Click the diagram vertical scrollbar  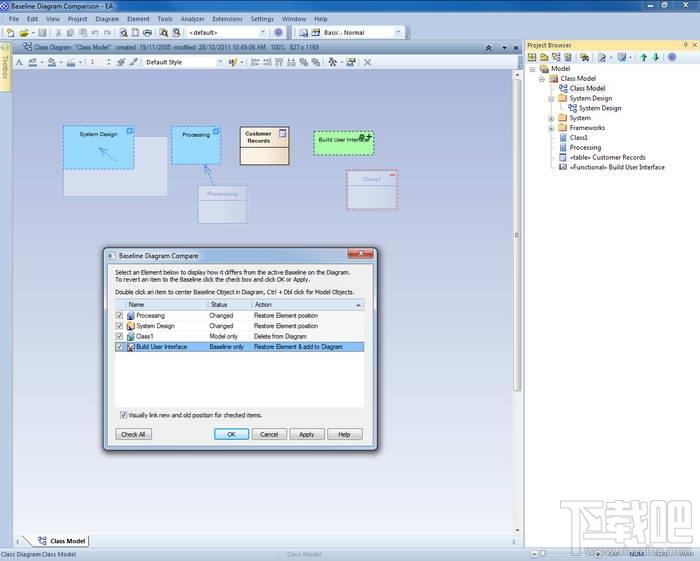(517, 235)
